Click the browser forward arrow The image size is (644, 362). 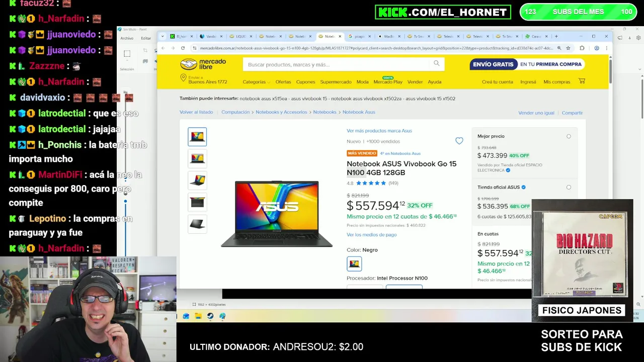point(173,48)
